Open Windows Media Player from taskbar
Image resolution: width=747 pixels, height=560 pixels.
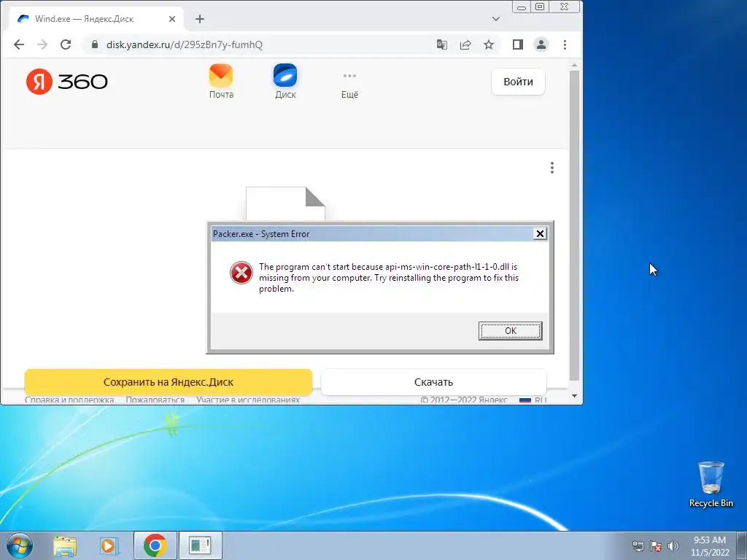pos(109,545)
